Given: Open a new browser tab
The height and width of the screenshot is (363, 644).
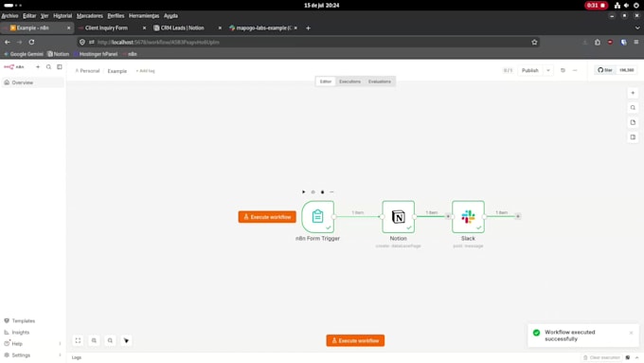Looking at the screenshot, I should point(308,27).
